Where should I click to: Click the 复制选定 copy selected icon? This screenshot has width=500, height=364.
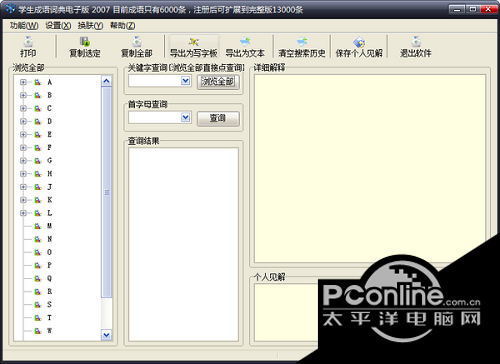click(x=85, y=41)
